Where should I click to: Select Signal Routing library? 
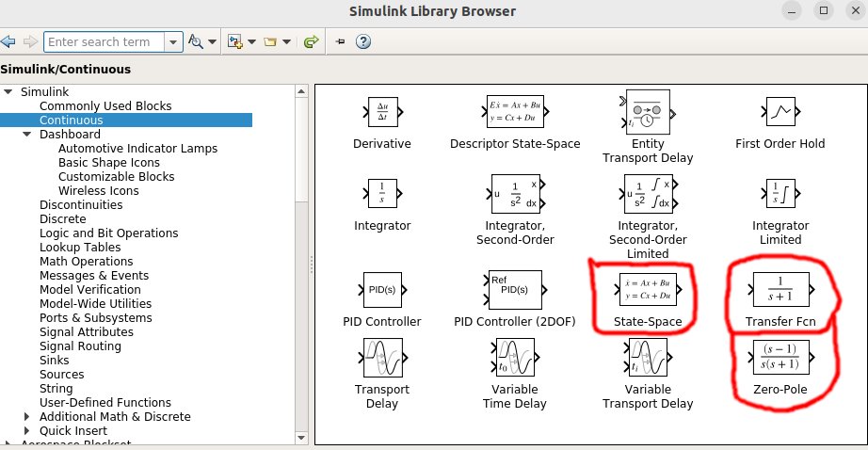80,346
